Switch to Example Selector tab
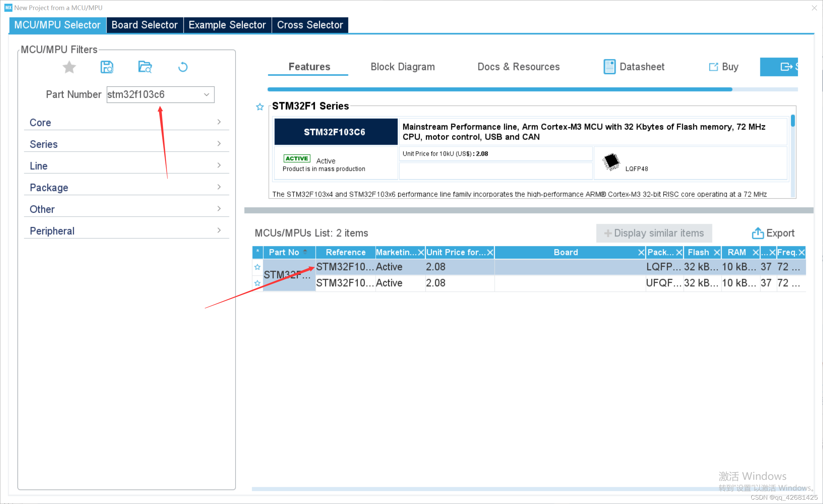 [x=227, y=25]
